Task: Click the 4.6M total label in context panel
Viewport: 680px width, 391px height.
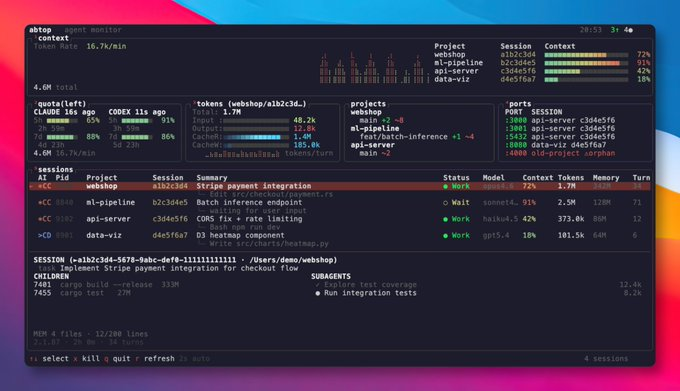Action: (56, 88)
